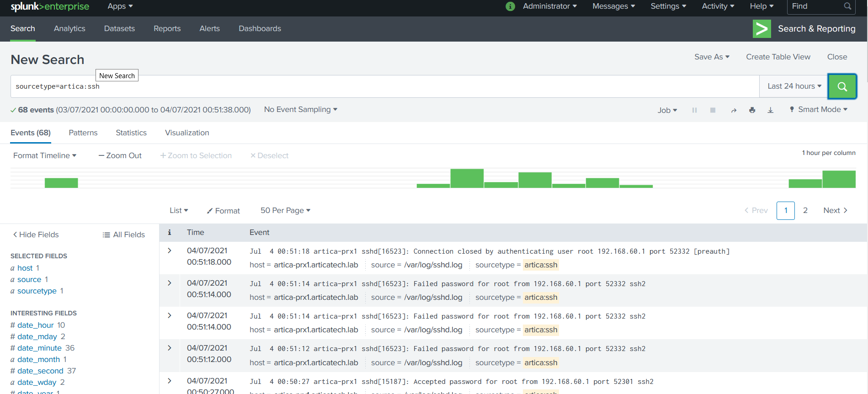Click the date_month interesting field
The height and width of the screenshot is (394, 868).
38,360
